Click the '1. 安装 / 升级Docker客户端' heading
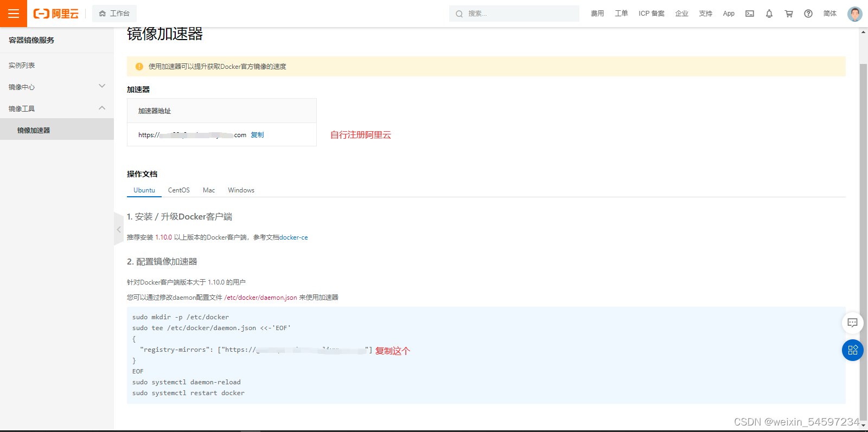Image resolution: width=868 pixels, height=432 pixels. click(x=180, y=217)
